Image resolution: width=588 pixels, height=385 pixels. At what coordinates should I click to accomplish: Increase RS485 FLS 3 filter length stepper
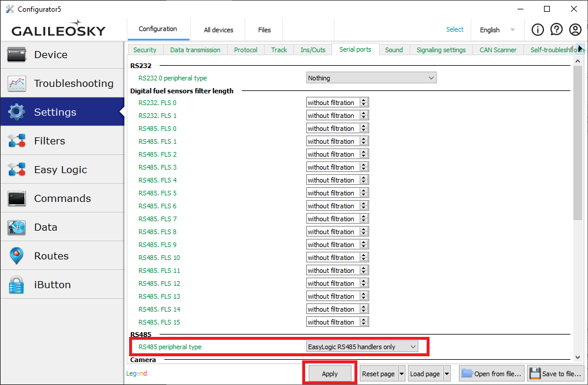[364, 165]
